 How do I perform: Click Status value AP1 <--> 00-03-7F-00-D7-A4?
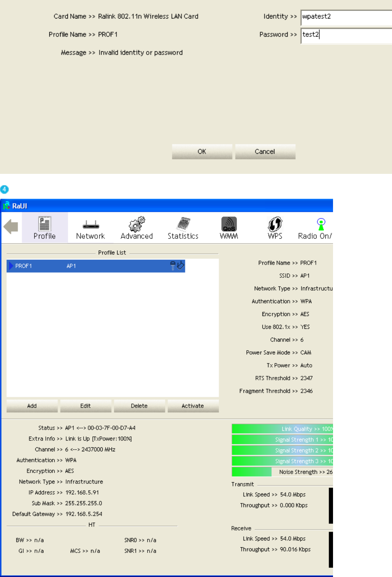tap(100, 428)
